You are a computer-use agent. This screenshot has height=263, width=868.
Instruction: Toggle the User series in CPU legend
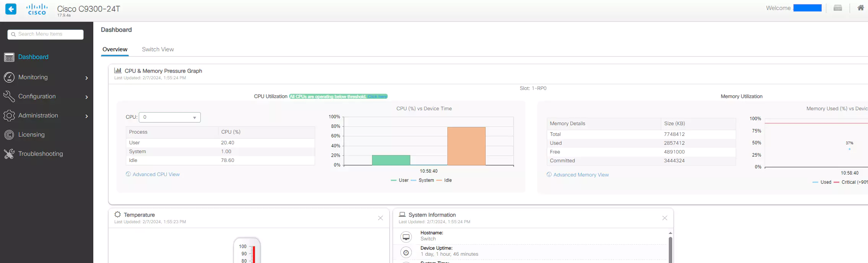[400, 180]
